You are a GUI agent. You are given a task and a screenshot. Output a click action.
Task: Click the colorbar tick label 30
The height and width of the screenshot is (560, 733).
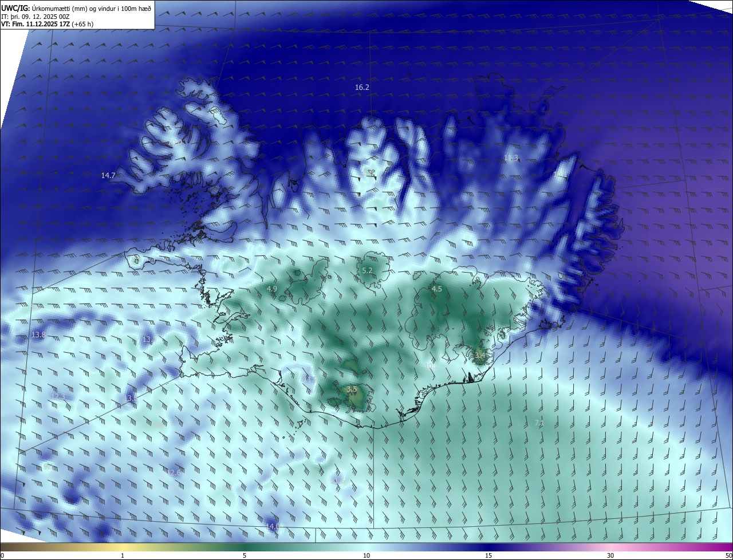click(610, 555)
